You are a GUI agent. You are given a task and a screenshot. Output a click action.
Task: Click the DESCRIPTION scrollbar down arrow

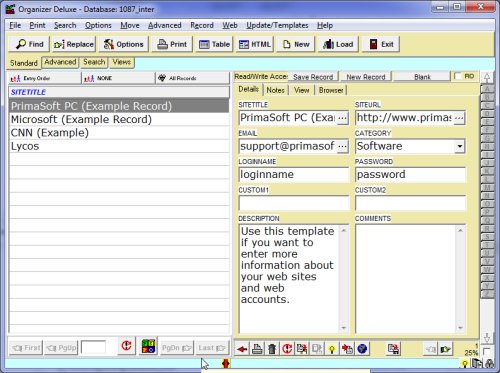point(344,328)
